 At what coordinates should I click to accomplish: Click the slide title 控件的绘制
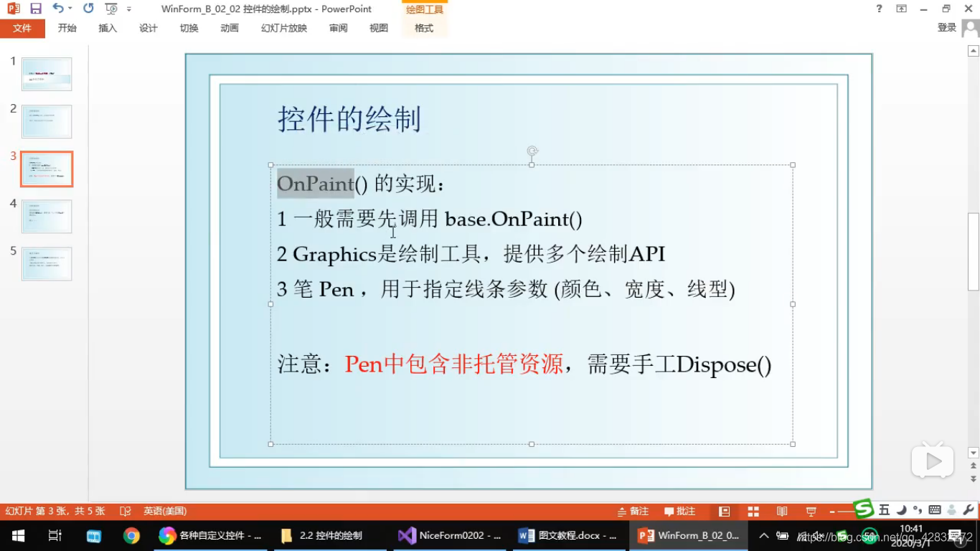[349, 119]
